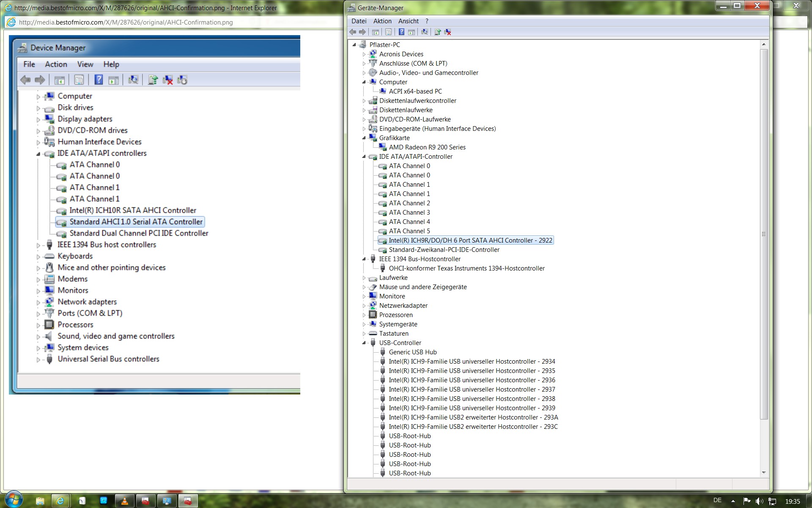
Task: Select AMD Radeon R9 200 Series device
Action: pos(427,147)
